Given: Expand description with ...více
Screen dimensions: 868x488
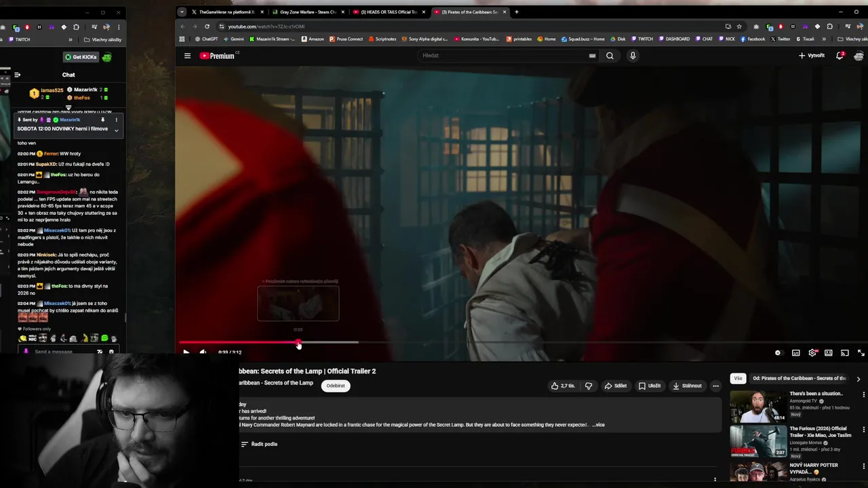Looking at the screenshot, I should click(598, 425).
